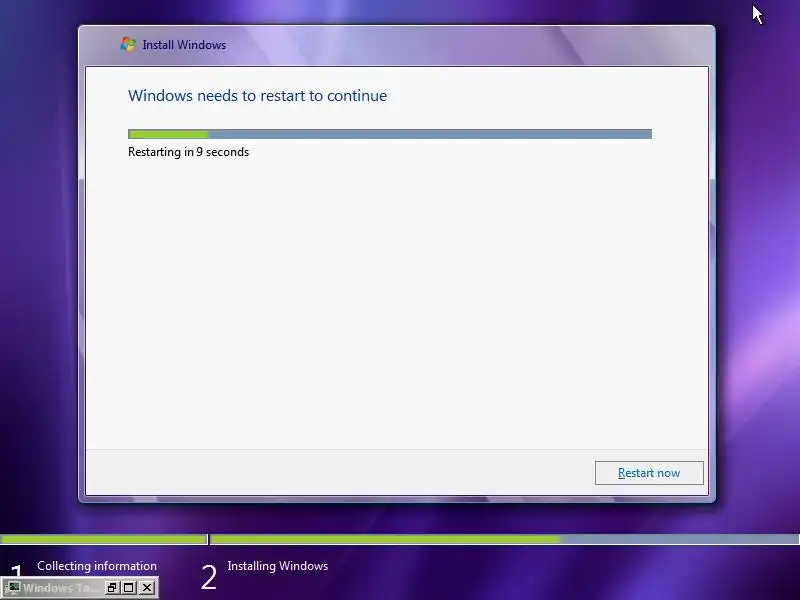This screenshot has width=800, height=600.
Task: Click the 'Install Windows' title text
Action: (184, 45)
